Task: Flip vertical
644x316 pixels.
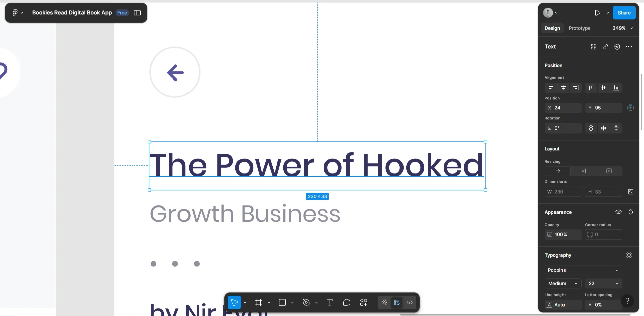Action: click(x=616, y=128)
